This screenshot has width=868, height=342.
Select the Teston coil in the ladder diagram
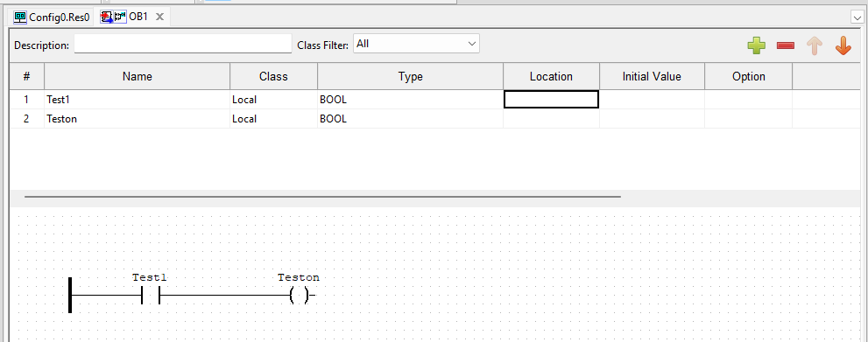(x=299, y=297)
